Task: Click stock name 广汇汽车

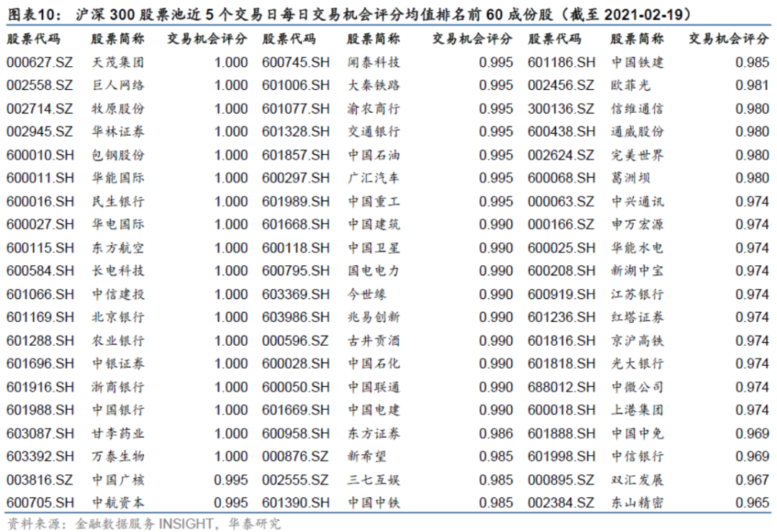Action: click(x=373, y=178)
